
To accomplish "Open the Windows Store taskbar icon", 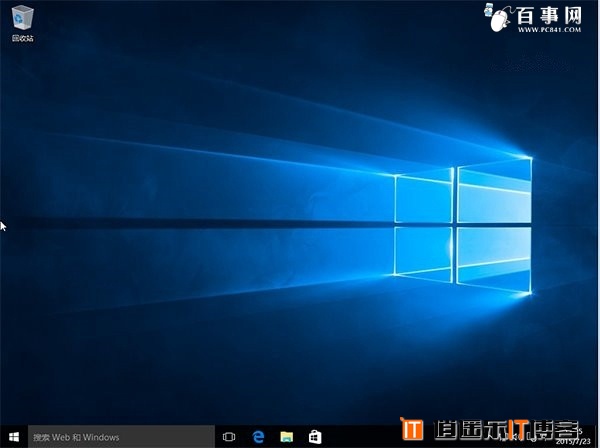I will (x=315, y=437).
